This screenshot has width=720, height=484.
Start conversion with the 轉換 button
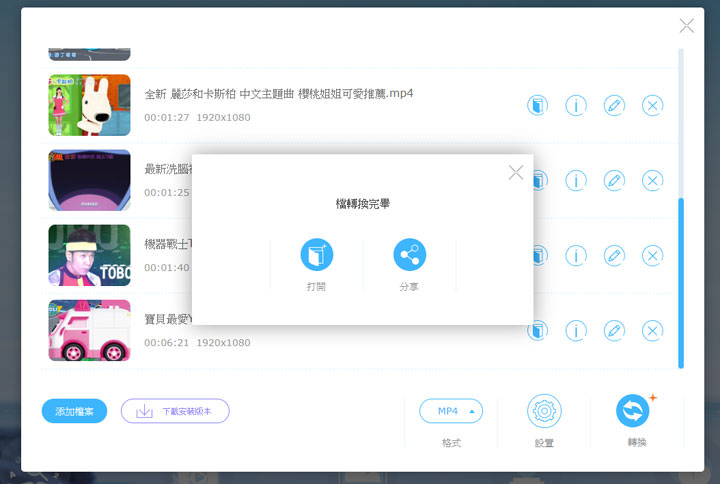[633, 411]
